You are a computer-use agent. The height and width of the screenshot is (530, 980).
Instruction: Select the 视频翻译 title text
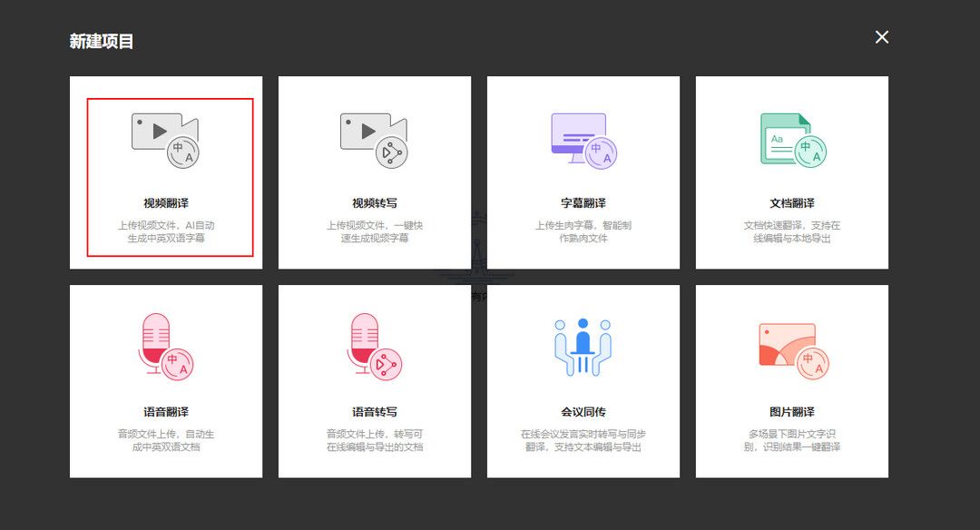coord(166,203)
